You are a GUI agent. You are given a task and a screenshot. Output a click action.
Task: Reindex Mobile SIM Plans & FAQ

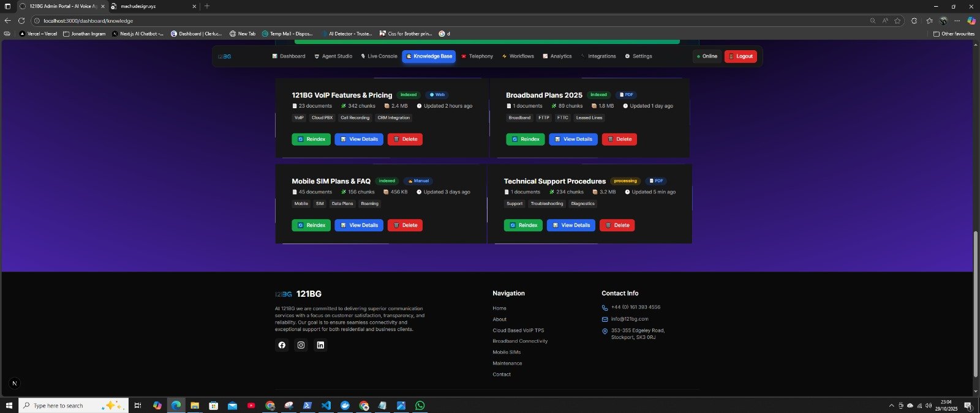[x=311, y=225]
